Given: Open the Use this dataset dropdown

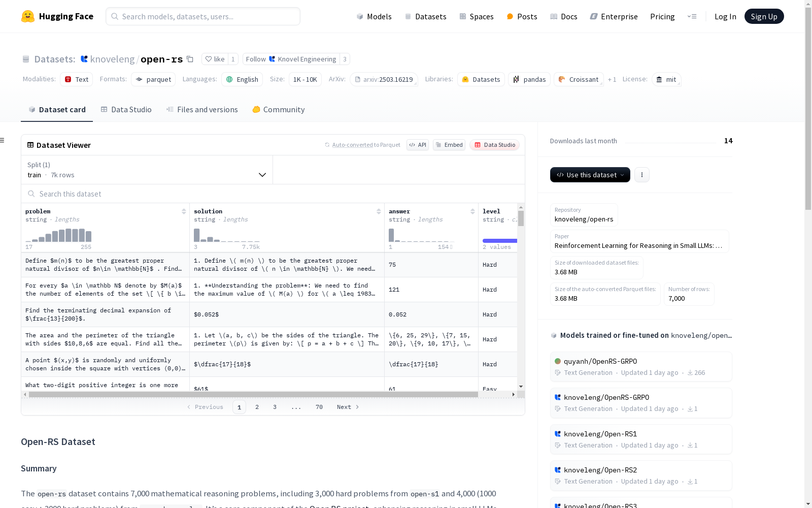Looking at the screenshot, I should (x=590, y=175).
